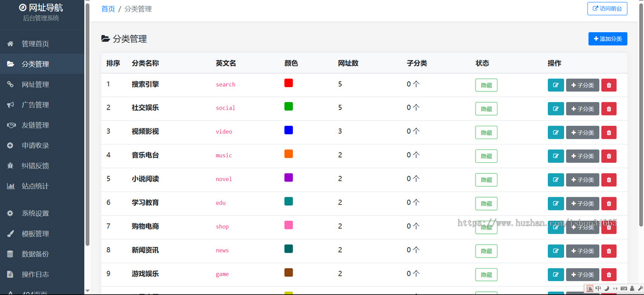
Task: Click the 'search' English name cell
Action: click(x=225, y=85)
